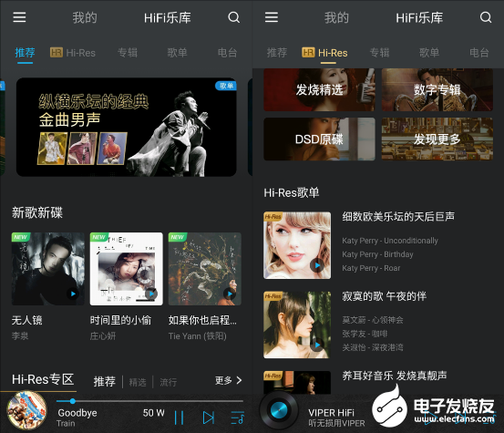Open the 时间里的小偷 album cover
The image size is (504, 433).
(127, 269)
